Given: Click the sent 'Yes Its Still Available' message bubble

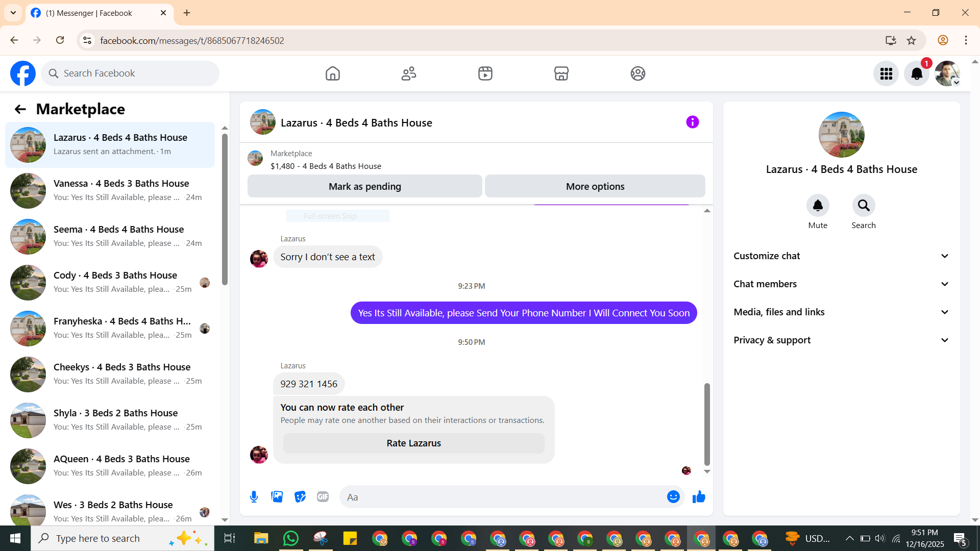Looking at the screenshot, I should tap(524, 313).
